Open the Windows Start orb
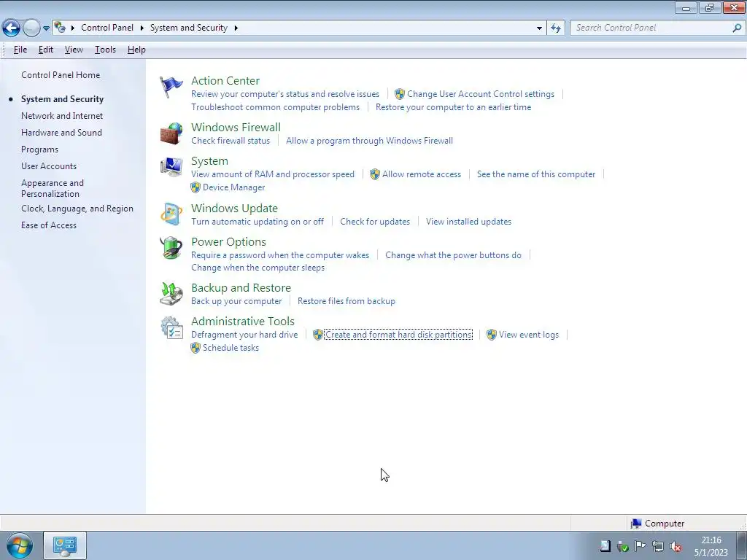Screen dimensions: 747x560 click(x=20, y=546)
